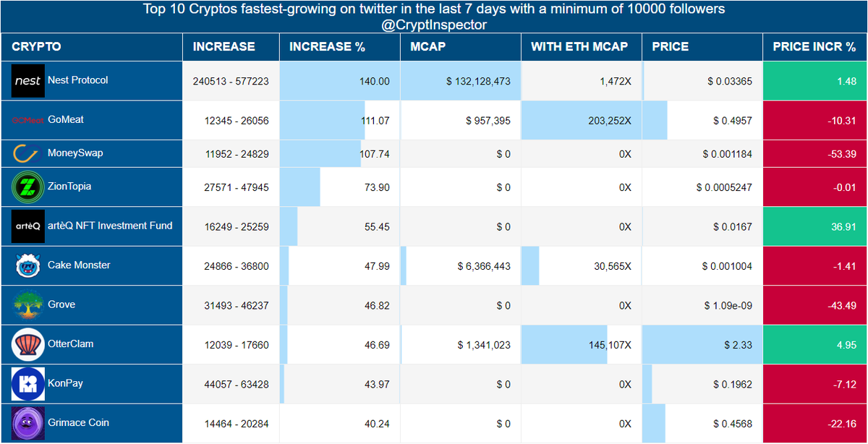Click Nest Protocol increase 240513 - 577223
868x444 pixels.
(231, 82)
